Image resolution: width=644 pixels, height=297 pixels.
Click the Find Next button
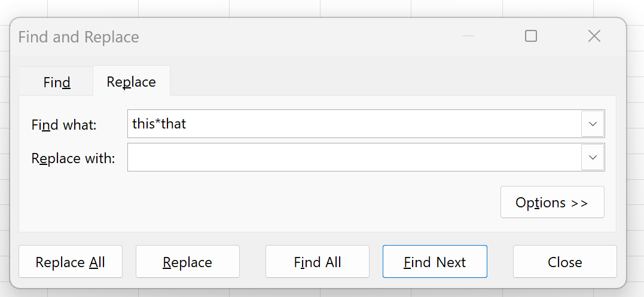[x=435, y=262]
